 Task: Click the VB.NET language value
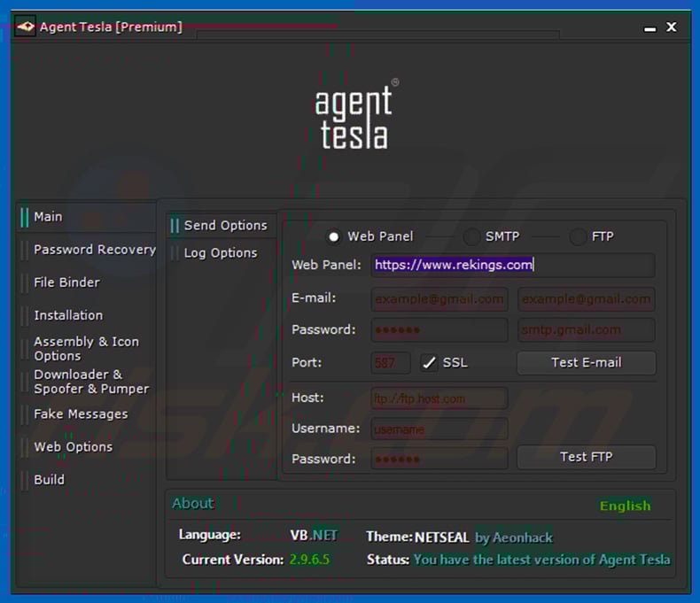pos(314,535)
